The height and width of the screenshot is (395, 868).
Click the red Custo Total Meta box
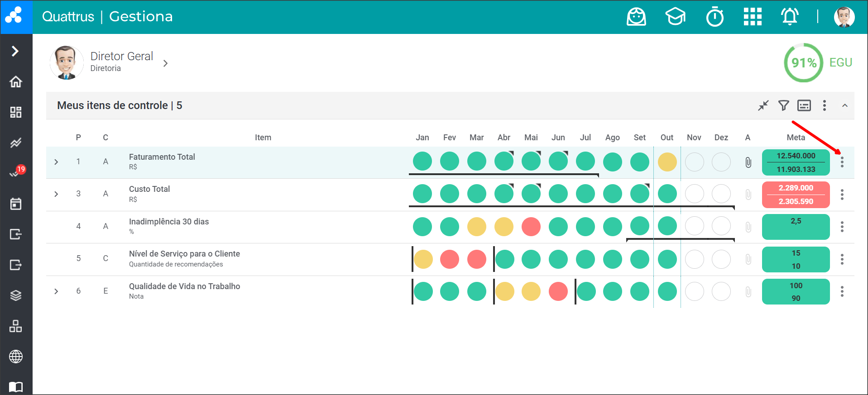tap(796, 195)
